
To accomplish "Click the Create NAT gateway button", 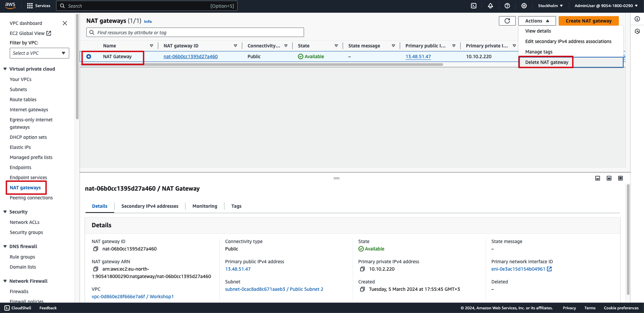I will [588, 21].
